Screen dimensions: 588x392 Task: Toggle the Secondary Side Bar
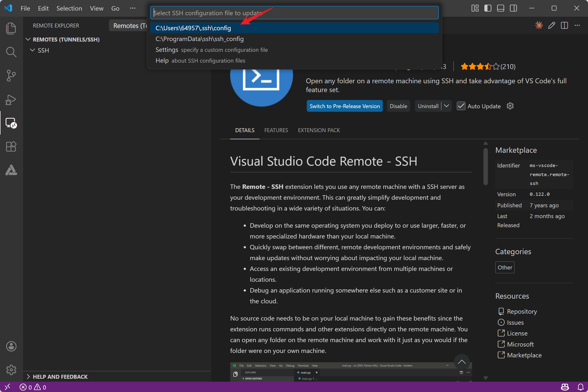click(513, 8)
